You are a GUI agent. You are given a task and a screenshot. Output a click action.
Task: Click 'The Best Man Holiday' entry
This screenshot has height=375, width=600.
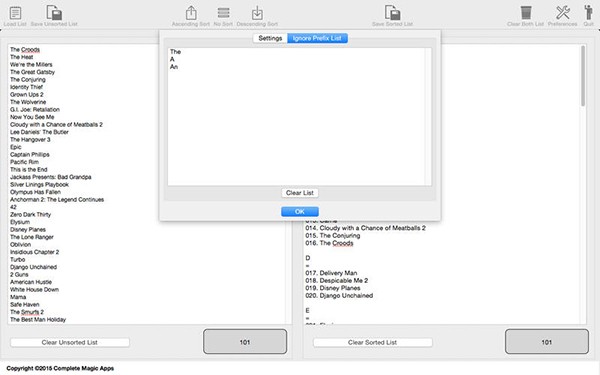[x=38, y=320]
